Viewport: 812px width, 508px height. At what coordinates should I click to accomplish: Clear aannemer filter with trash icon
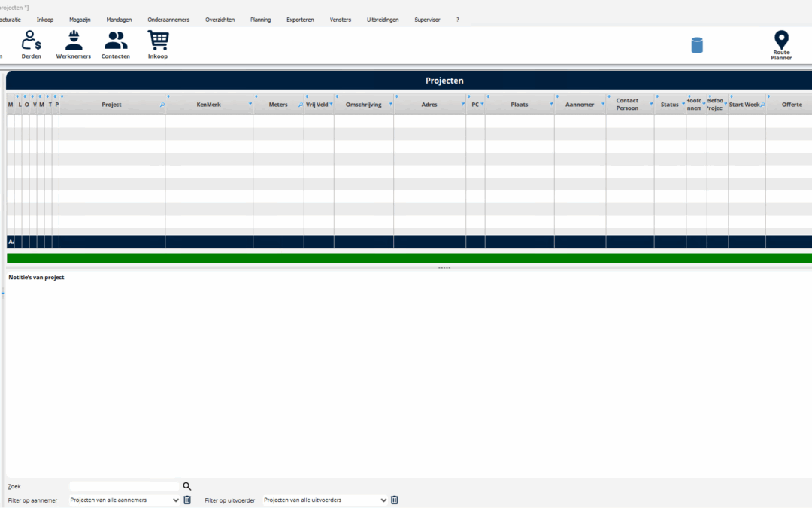187,500
